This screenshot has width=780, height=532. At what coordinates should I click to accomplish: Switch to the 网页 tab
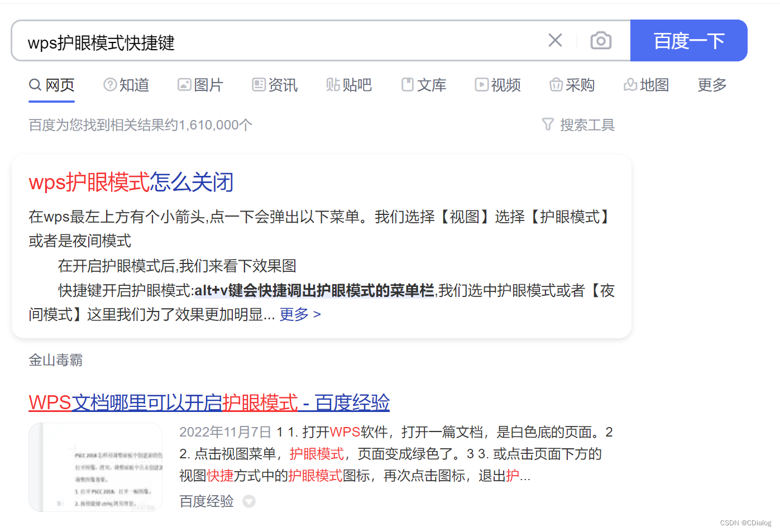point(60,84)
